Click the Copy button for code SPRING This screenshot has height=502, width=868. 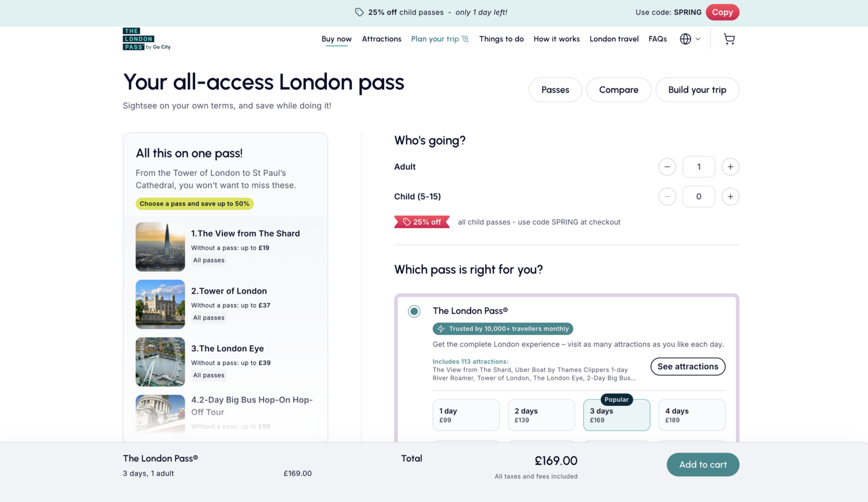coord(723,12)
